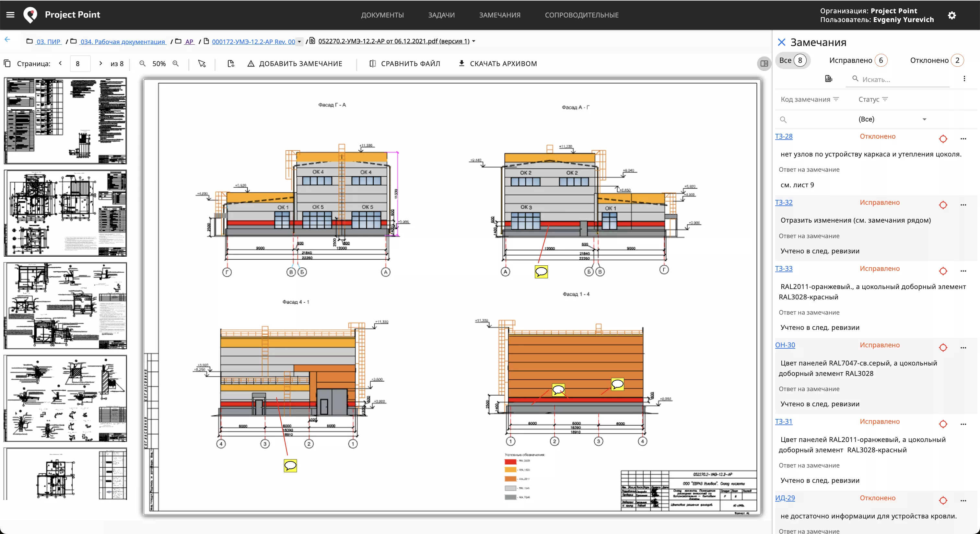
Task: Open remark link ОН-30
Action: coord(785,345)
